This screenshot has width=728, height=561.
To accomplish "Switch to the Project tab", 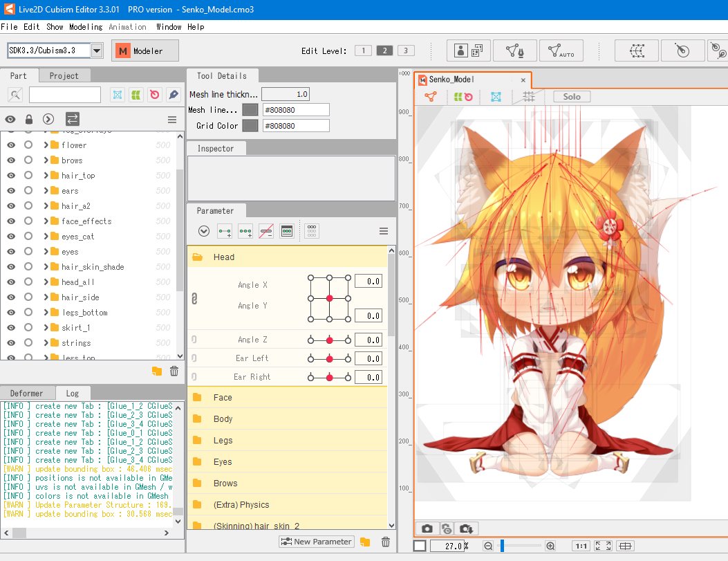I will (x=64, y=75).
